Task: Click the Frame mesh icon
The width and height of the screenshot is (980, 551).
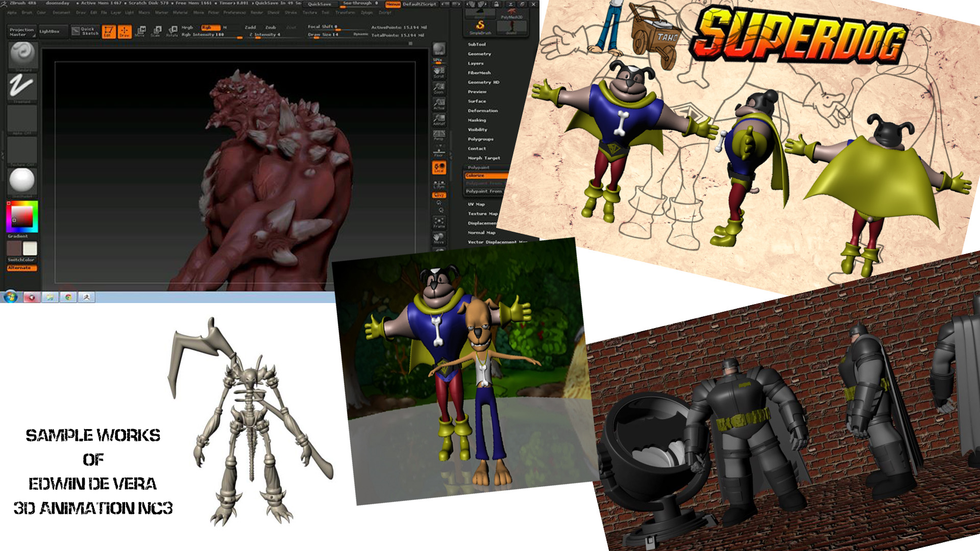Action: (x=439, y=223)
